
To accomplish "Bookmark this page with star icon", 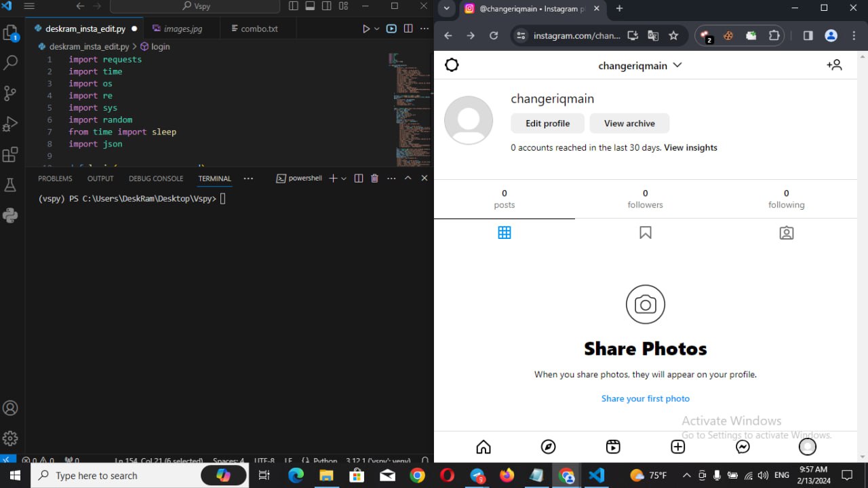I will point(673,36).
